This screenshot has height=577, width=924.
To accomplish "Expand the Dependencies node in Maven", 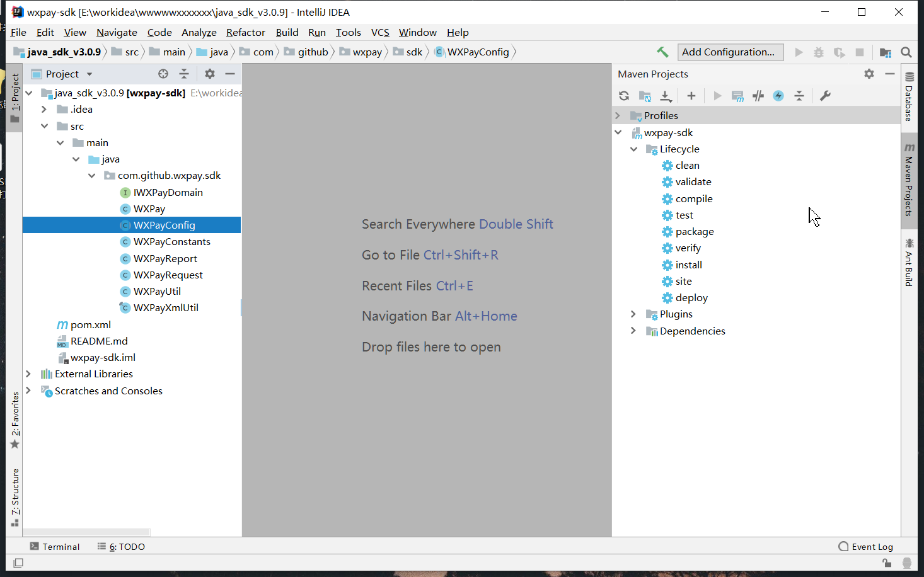I will click(x=633, y=331).
